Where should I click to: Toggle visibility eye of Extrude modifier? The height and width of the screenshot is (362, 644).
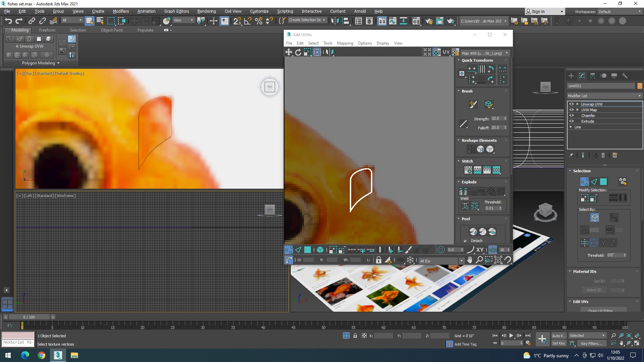(572, 121)
